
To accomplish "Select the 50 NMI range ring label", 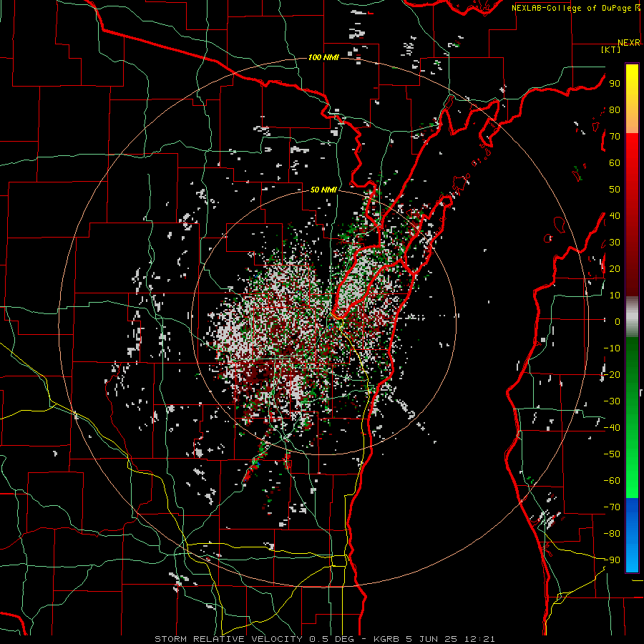I will 323,190.
